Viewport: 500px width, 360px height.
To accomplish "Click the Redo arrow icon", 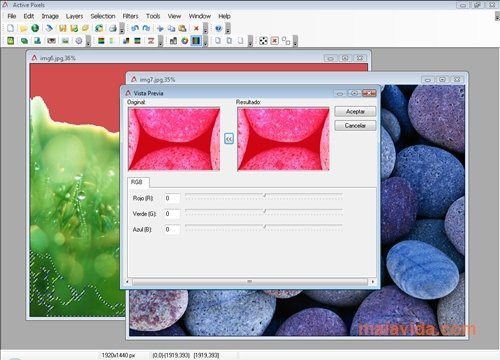I will click(146, 28).
